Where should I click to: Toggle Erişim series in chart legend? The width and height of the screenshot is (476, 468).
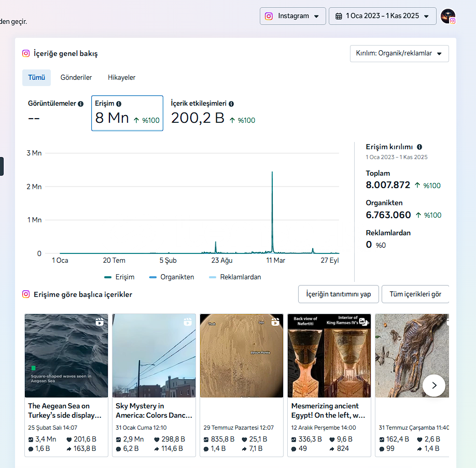pyautogui.click(x=123, y=277)
